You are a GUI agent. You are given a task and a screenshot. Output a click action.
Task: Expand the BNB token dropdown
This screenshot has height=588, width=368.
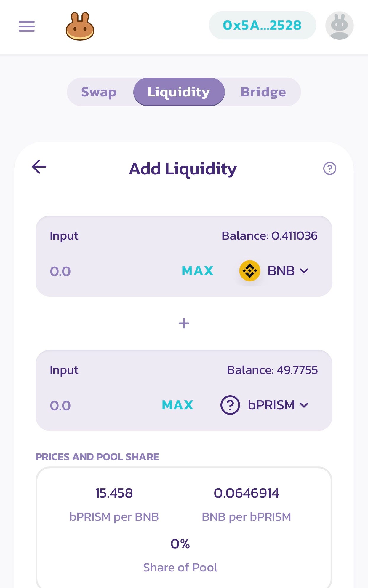click(x=274, y=271)
